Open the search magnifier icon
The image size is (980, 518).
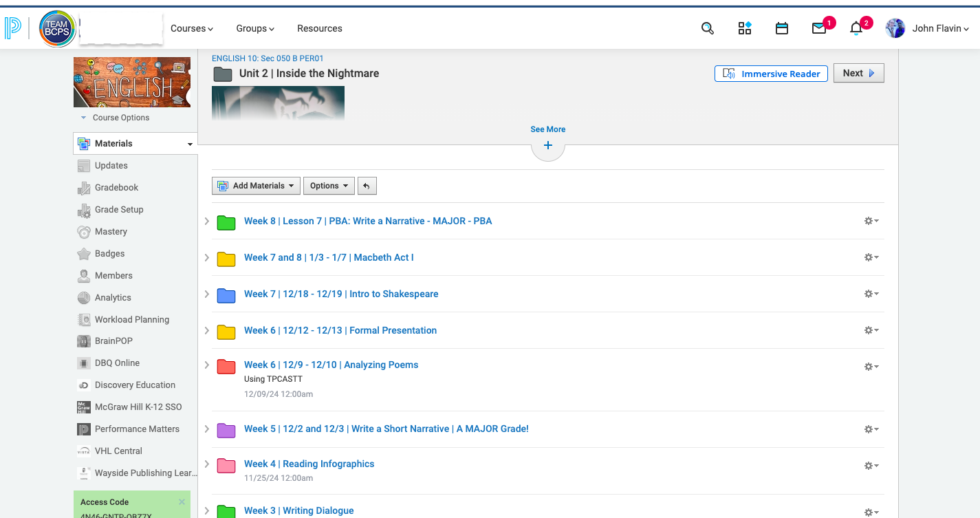coord(707,28)
